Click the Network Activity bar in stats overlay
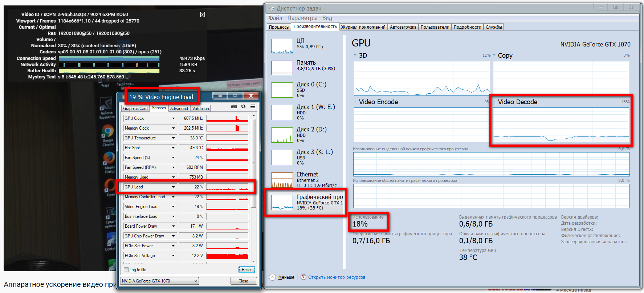 click(x=109, y=65)
